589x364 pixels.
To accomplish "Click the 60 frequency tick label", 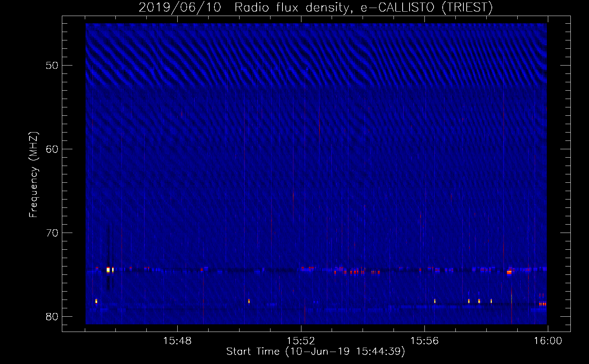I will pyautogui.click(x=52, y=149).
